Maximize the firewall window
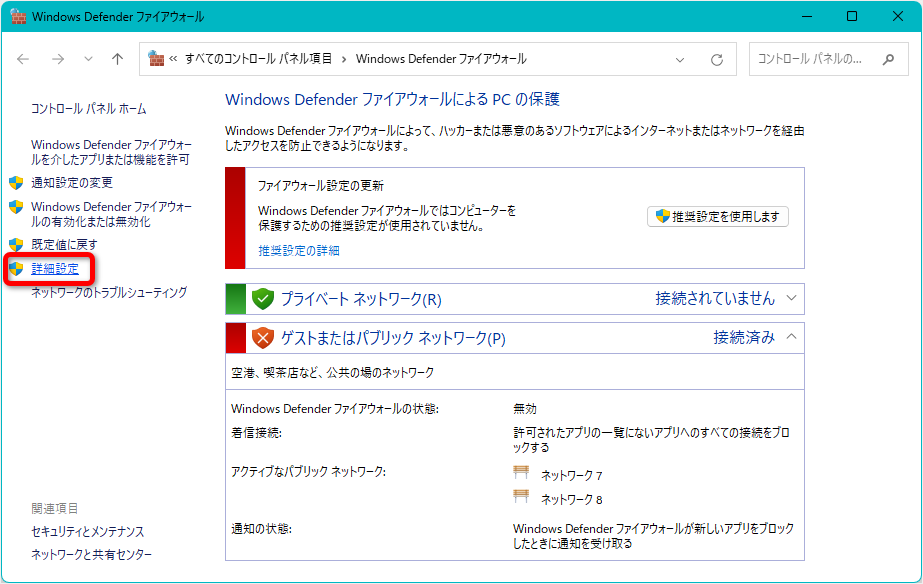The image size is (923, 584). click(852, 16)
